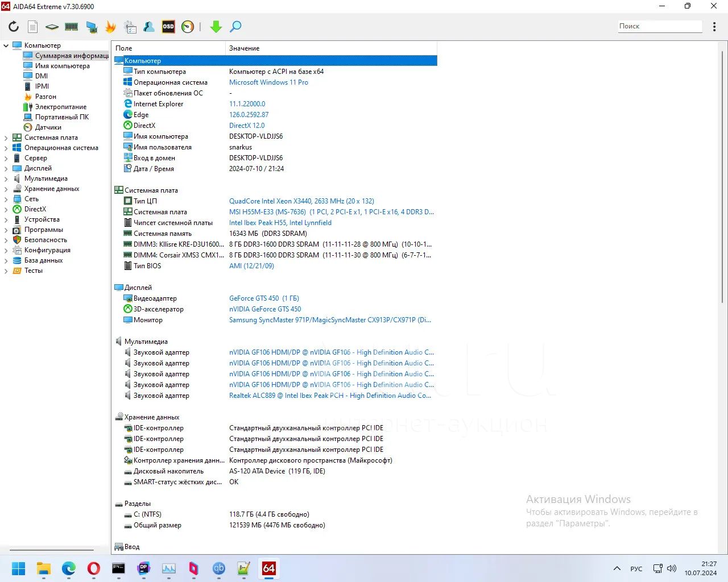Select База данных in the tree
728x582 pixels.
(43, 260)
